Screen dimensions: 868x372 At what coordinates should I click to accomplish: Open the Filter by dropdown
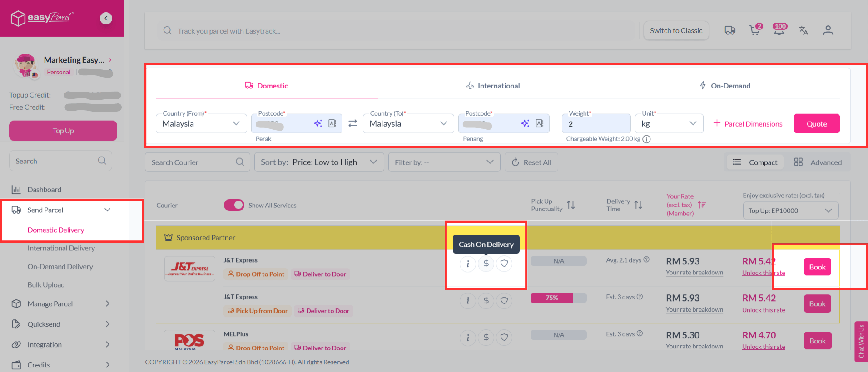pos(444,162)
